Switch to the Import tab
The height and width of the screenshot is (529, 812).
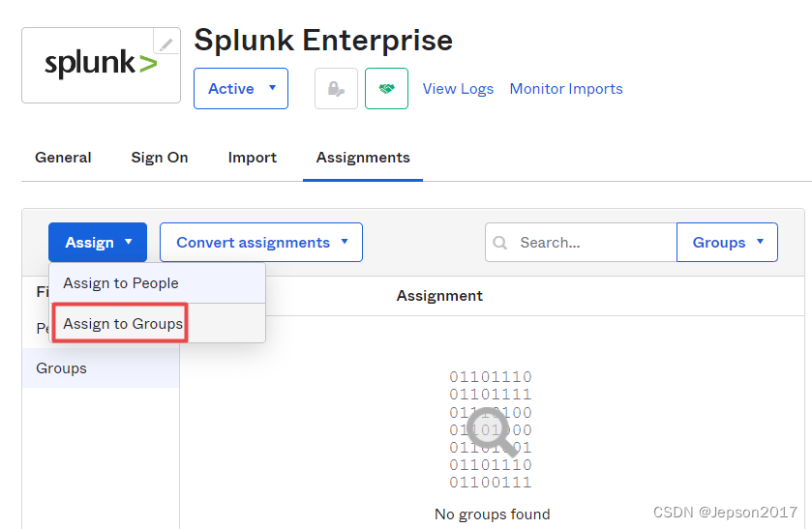coord(253,158)
